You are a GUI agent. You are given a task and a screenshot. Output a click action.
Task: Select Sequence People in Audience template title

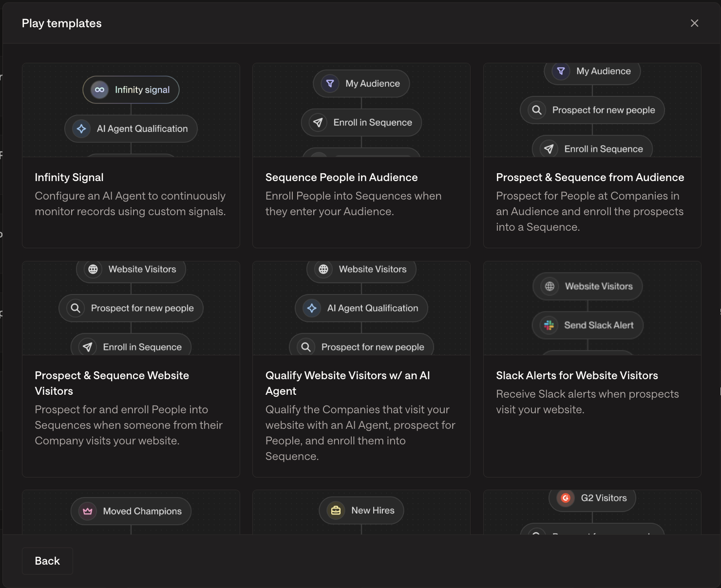coord(342,177)
